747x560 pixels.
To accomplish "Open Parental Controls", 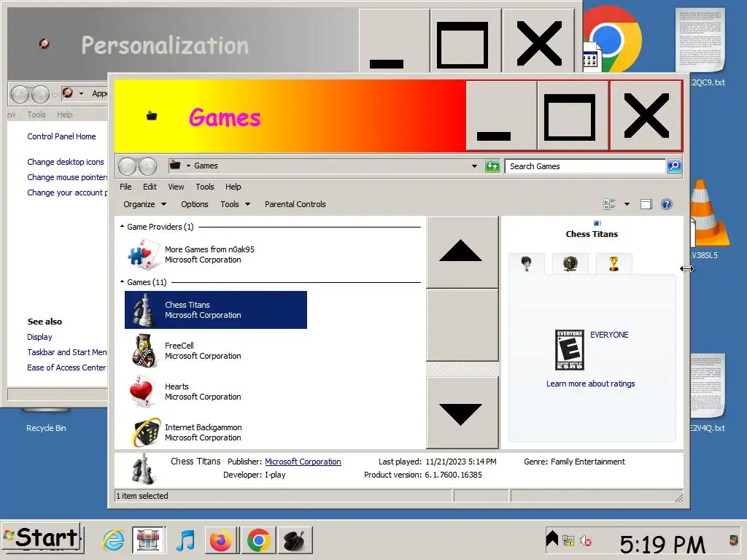I will pyautogui.click(x=295, y=204).
